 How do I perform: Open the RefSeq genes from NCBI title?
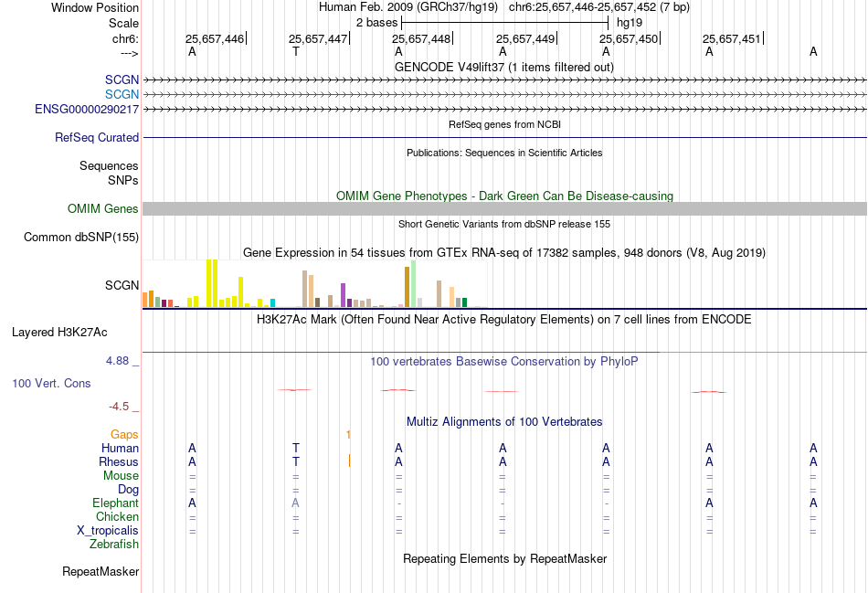[504, 124]
